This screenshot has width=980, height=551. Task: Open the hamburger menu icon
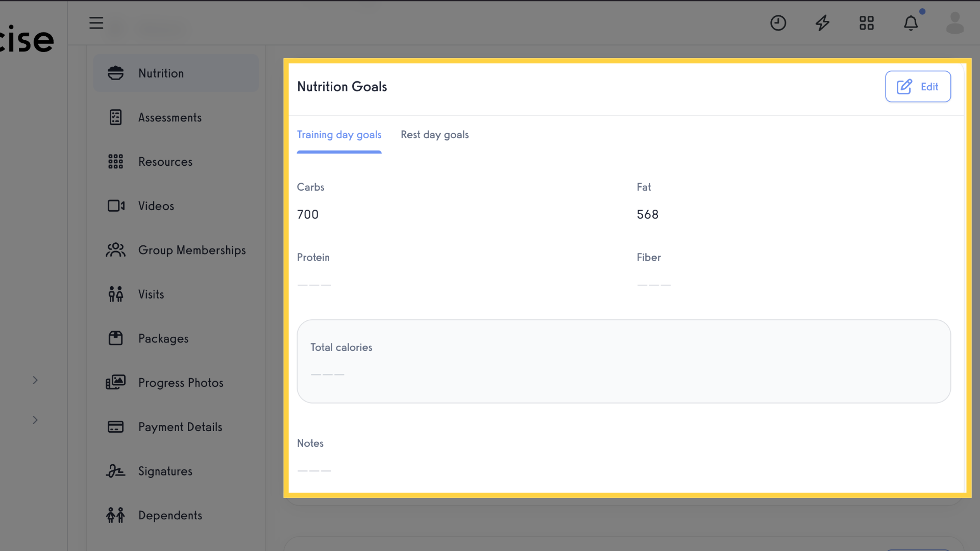(x=96, y=23)
